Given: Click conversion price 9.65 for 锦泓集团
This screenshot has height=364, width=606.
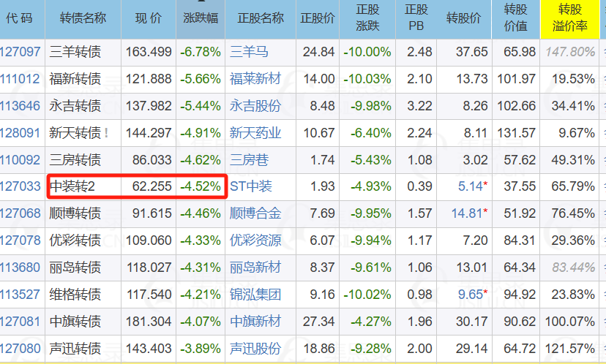Looking at the screenshot, I should click(x=471, y=295).
